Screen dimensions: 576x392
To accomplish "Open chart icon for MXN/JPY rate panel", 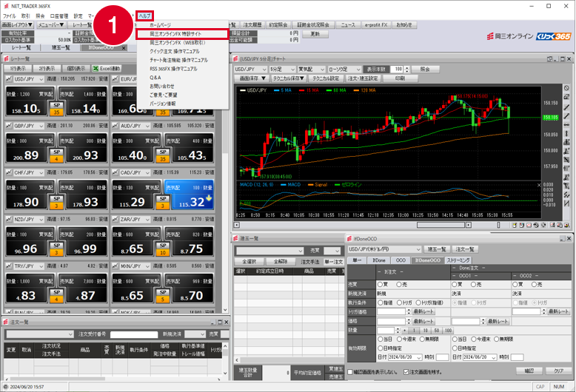I will [115, 266].
